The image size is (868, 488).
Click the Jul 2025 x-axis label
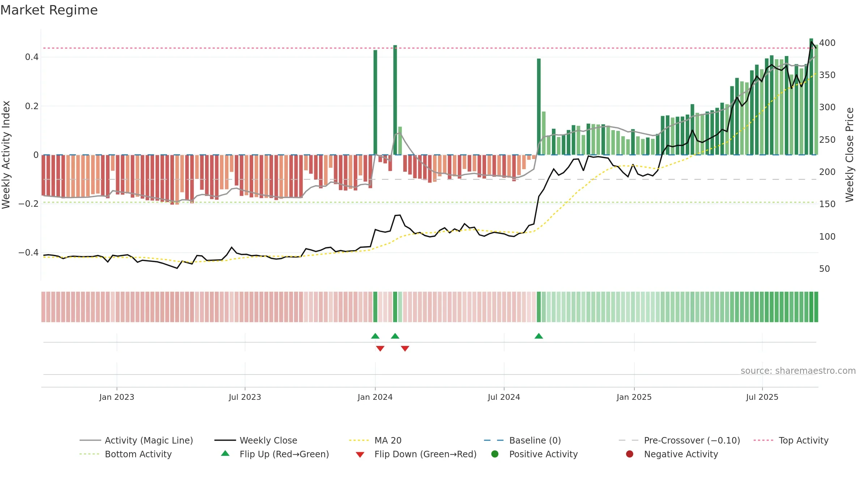pyautogui.click(x=762, y=397)
